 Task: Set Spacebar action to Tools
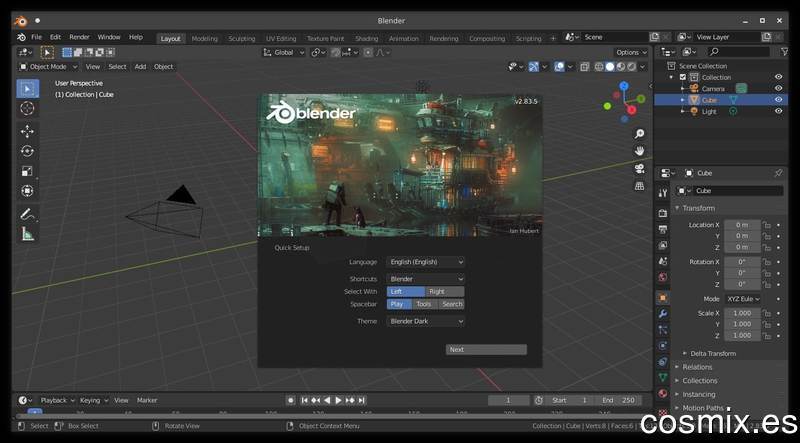click(x=424, y=304)
